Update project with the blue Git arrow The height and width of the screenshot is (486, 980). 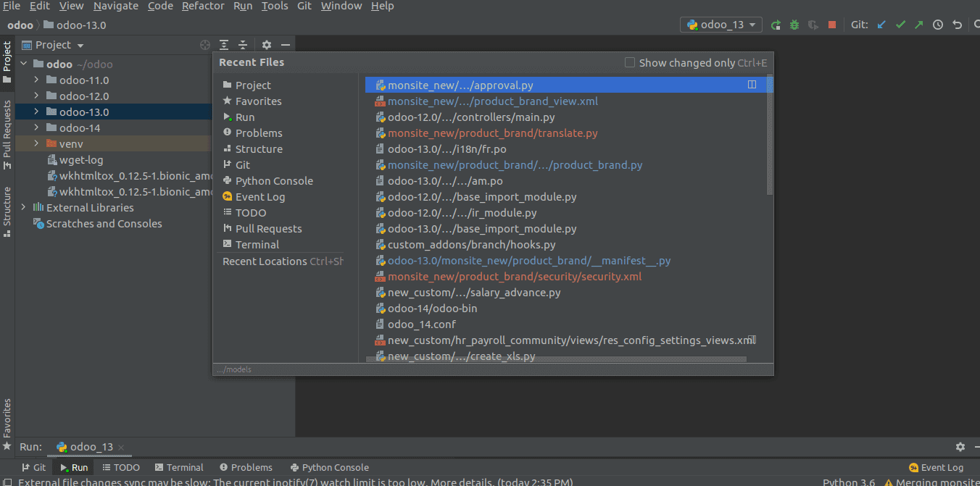[x=881, y=25]
